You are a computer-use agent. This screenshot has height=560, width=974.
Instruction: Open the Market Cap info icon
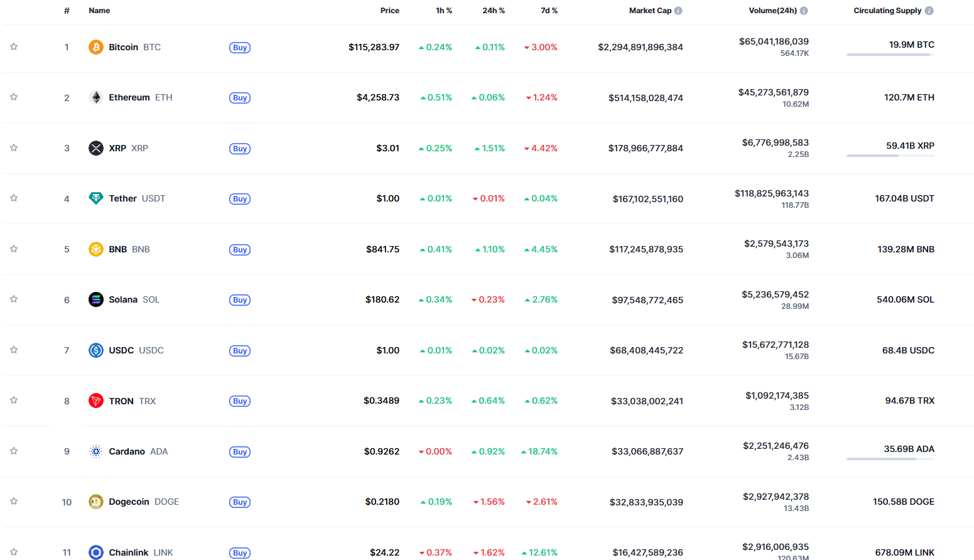tap(678, 11)
